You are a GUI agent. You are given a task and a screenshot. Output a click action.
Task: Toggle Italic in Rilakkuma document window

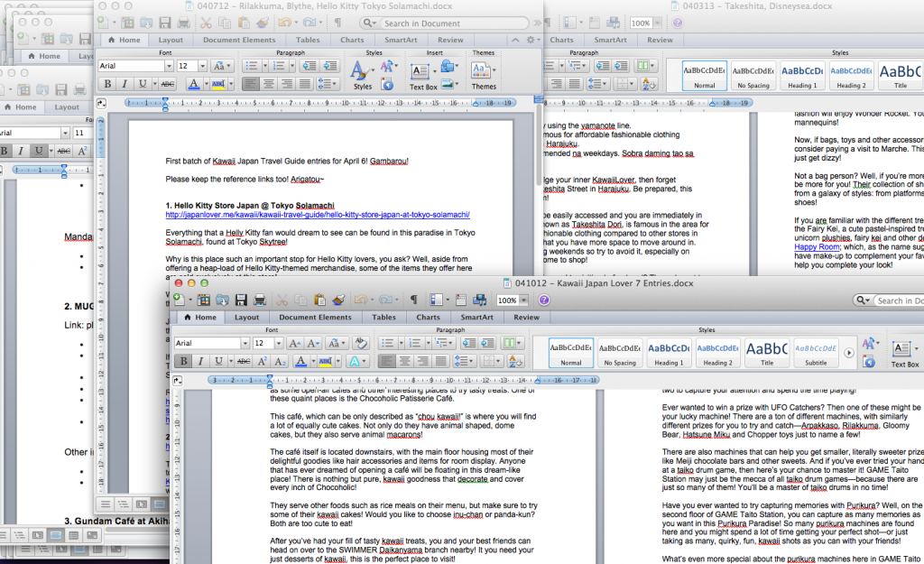(x=125, y=84)
